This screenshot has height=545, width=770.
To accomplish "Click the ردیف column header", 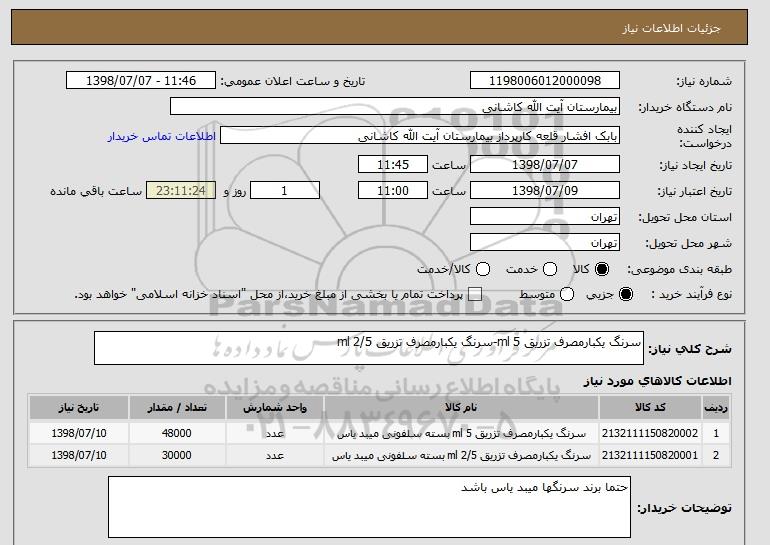I will pos(716,408).
